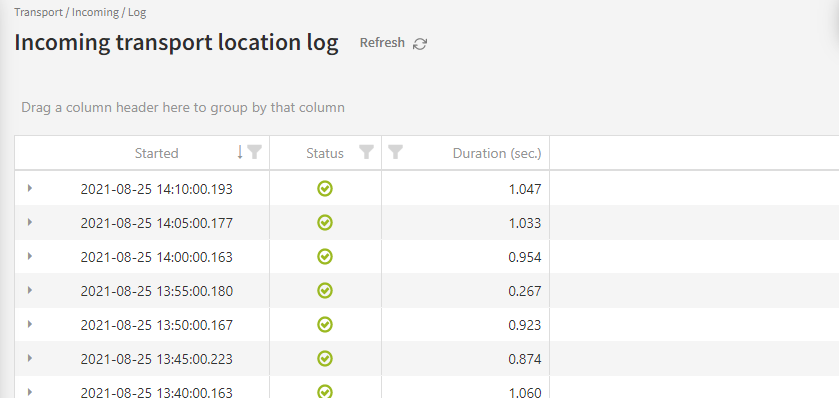The width and height of the screenshot is (839, 398).
Task: Click green status check for 13:55:00.180 row
Action: (x=325, y=291)
